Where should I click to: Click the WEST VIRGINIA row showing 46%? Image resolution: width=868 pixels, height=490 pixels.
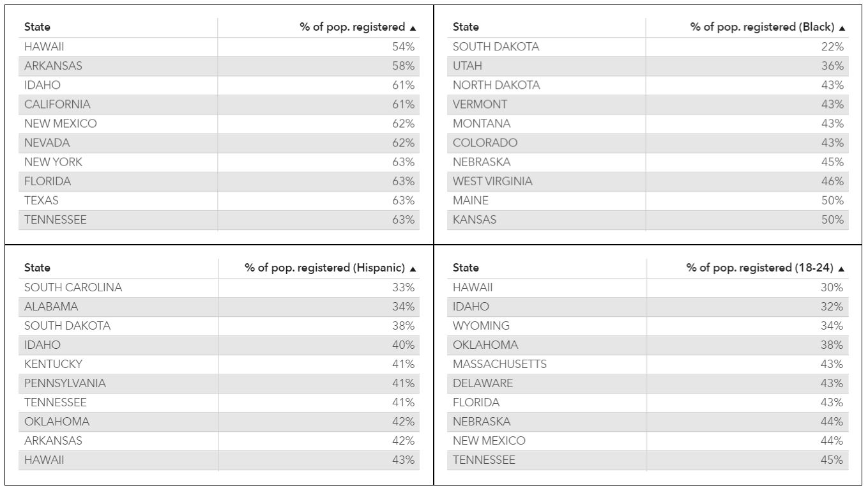648,181
